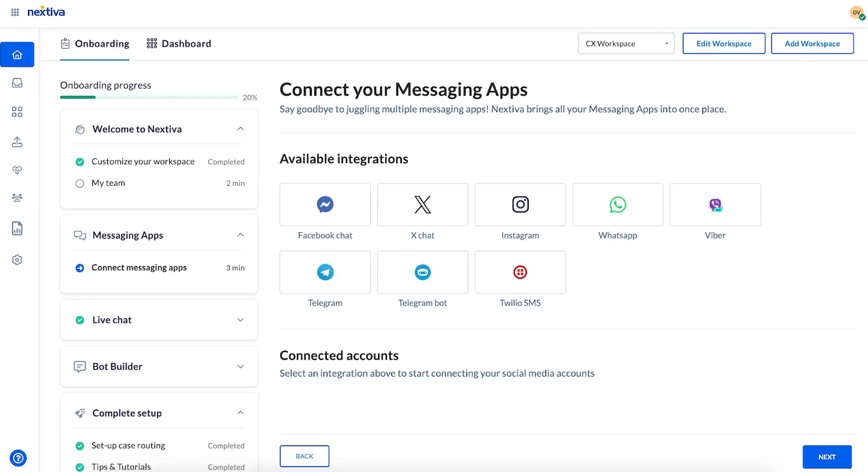Click the Connect messaging apps arrow indicator
Image resolution: width=868 pixels, height=472 pixels.
79,268
